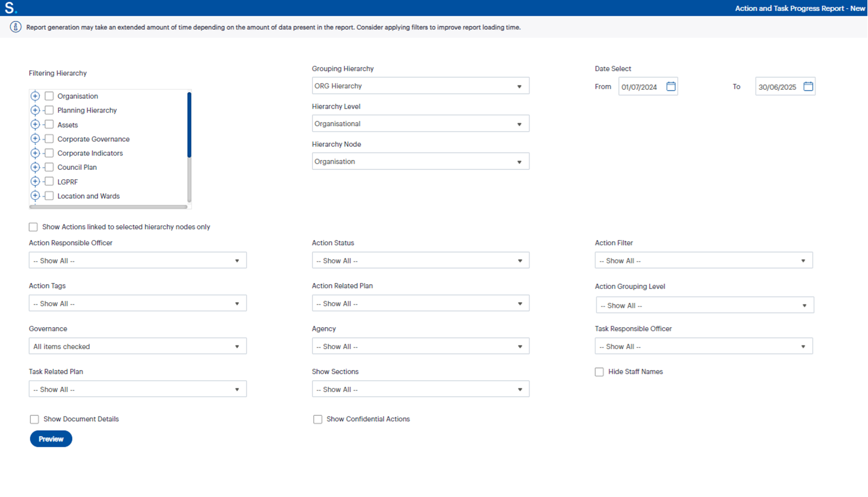Open the Task Related Plan dropdown
This screenshot has height=497, width=868.
138,389
